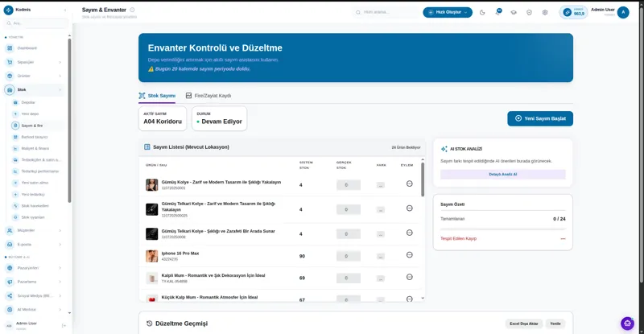Collapse the sidebar with the arrow
This screenshot has width=644, height=334.
click(x=65, y=10)
